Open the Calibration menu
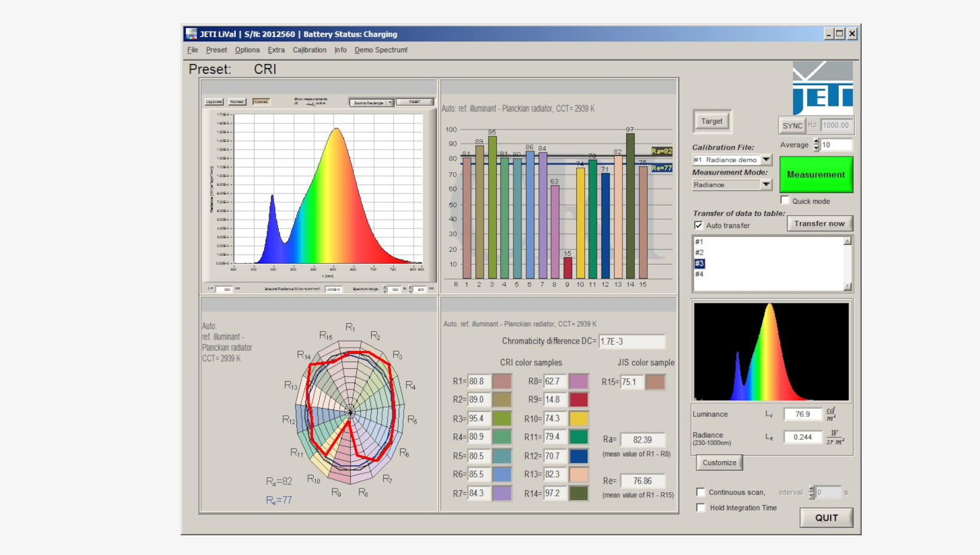Screen dimensions: 980x555 [309, 50]
